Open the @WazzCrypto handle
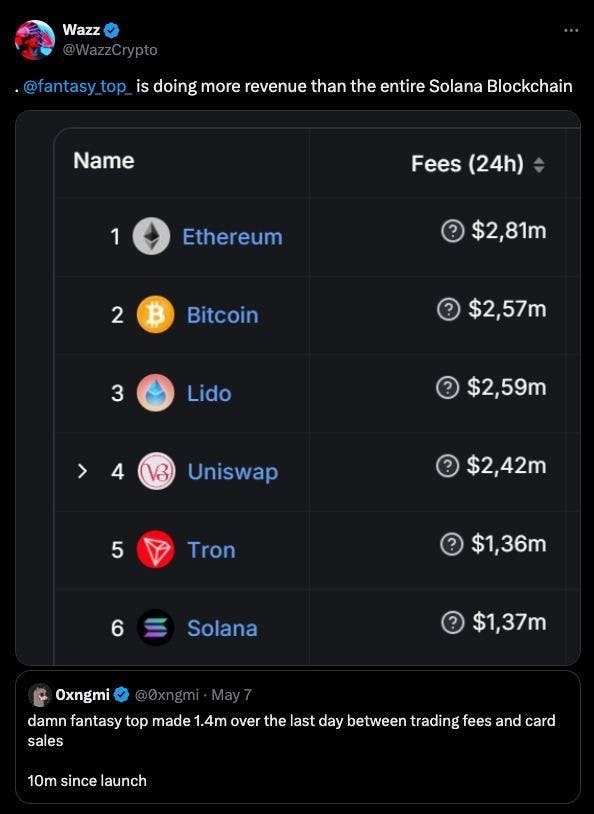594x814 pixels. click(110, 50)
